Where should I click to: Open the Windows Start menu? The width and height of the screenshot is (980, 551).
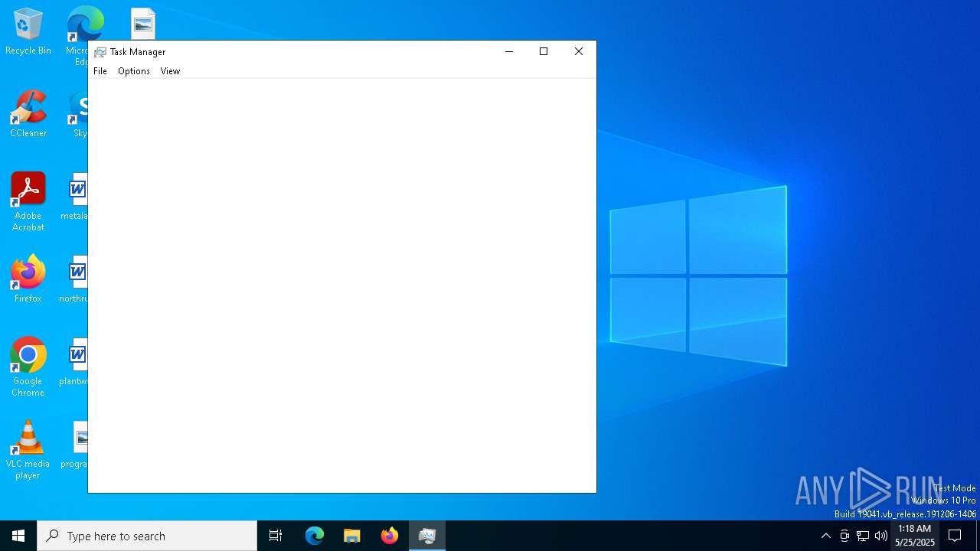[18, 536]
